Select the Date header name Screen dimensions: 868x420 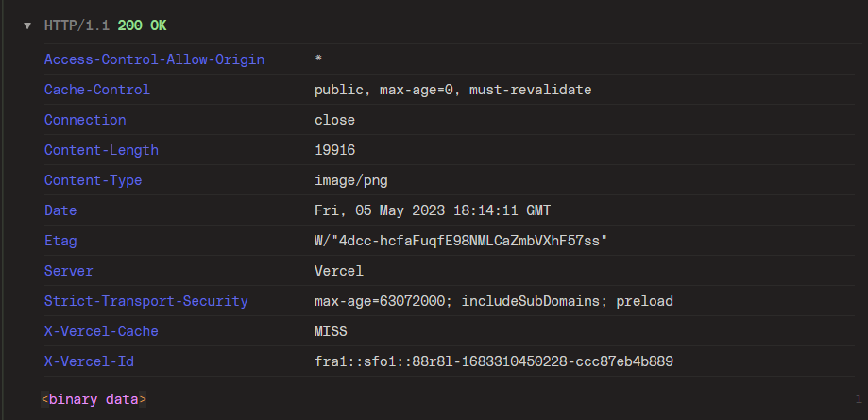tap(60, 210)
